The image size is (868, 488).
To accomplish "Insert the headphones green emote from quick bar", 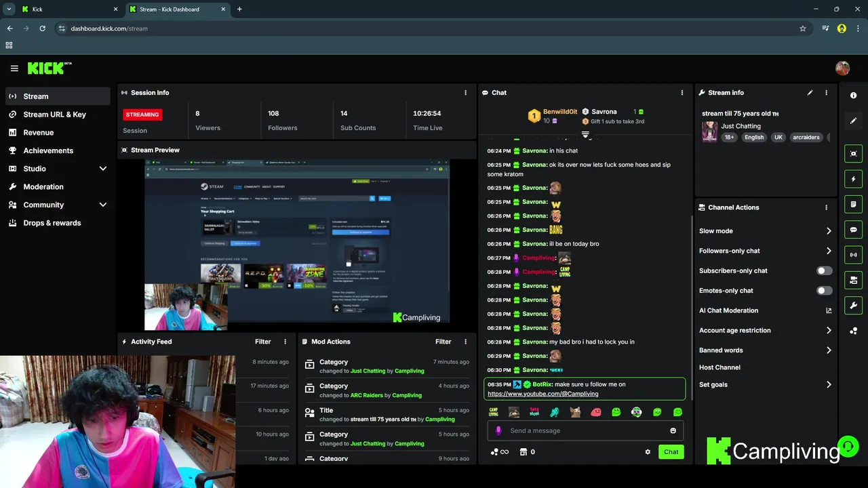I will (x=636, y=412).
